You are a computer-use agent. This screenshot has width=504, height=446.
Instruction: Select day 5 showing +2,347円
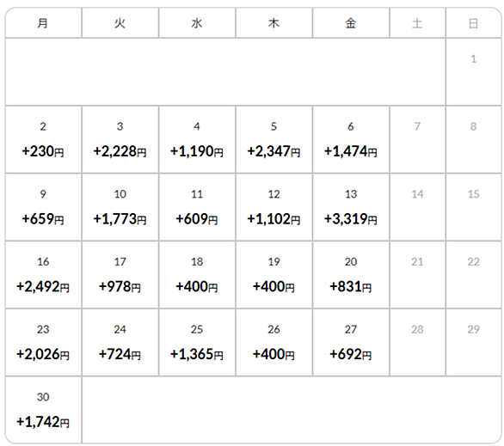point(274,139)
